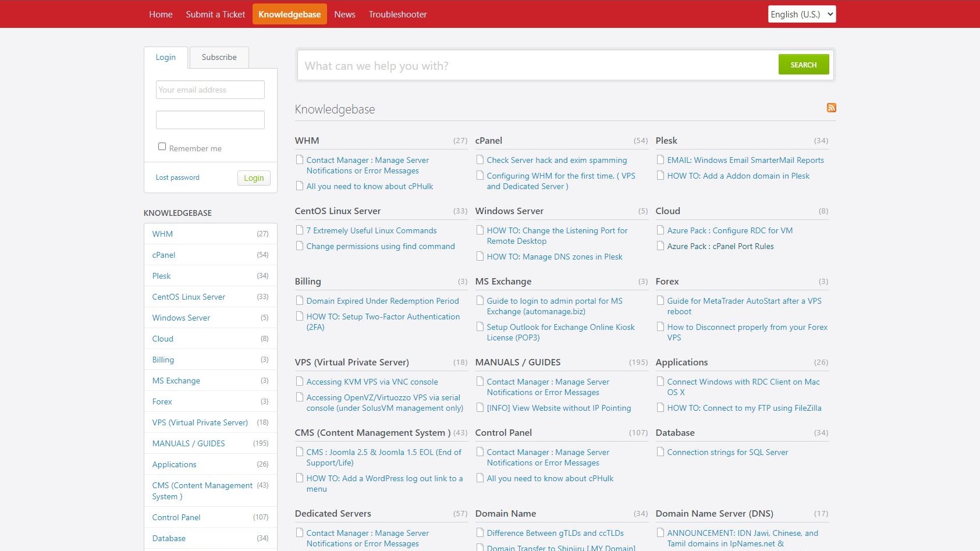Open article Change permissions using find command

click(x=381, y=246)
